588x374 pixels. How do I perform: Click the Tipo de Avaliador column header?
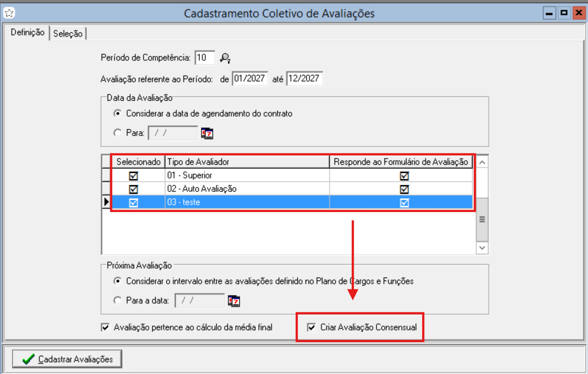pyautogui.click(x=247, y=162)
